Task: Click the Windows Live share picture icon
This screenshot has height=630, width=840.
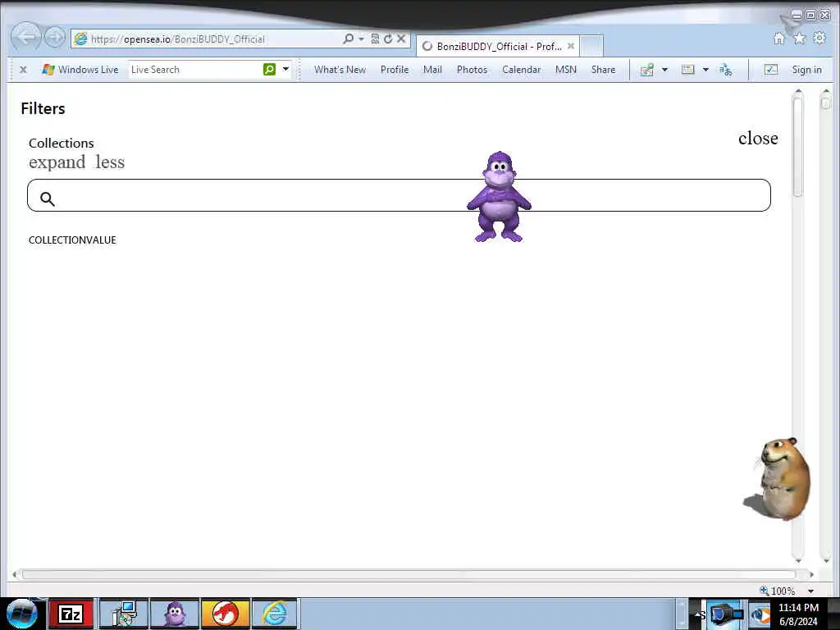Action: pyautogui.click(x=647, y=70)
